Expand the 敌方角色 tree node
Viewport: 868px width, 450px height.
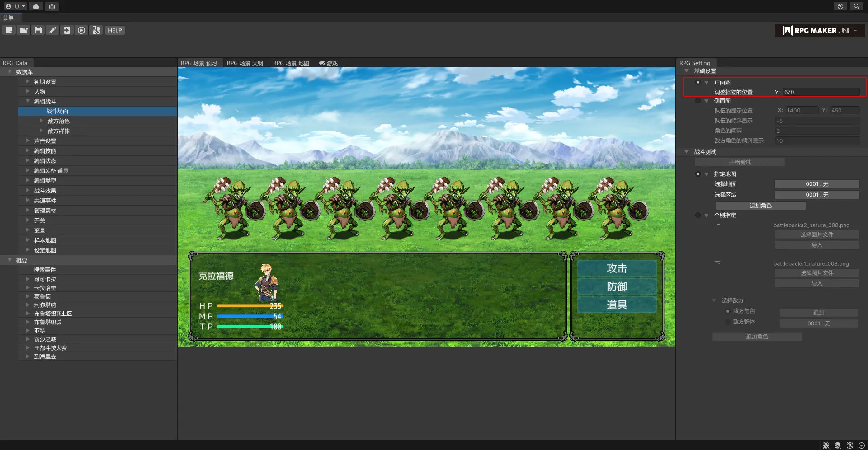coord(42,121)
